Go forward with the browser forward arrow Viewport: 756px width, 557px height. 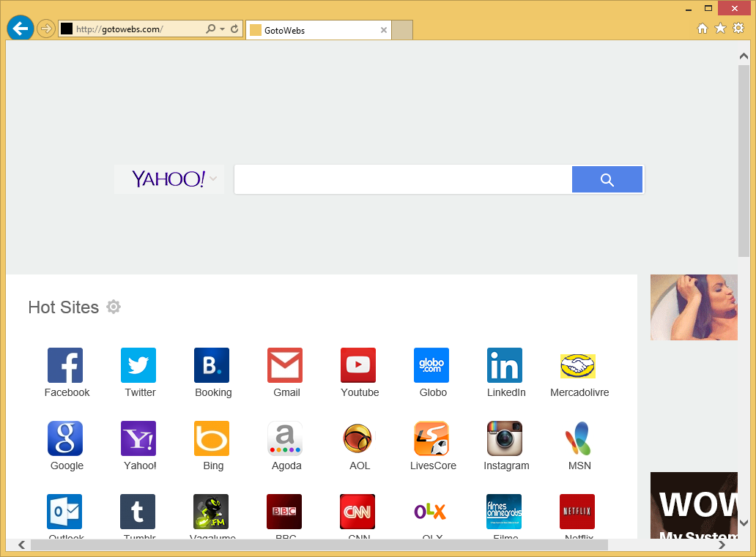click(46, 29)
